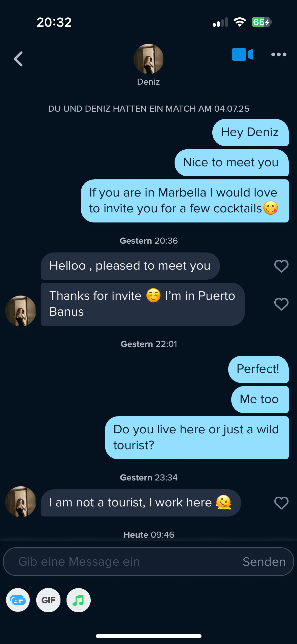Tap Deniz's avatar beside tourist reply
297x644 pixels.
(x=21, y=502)
